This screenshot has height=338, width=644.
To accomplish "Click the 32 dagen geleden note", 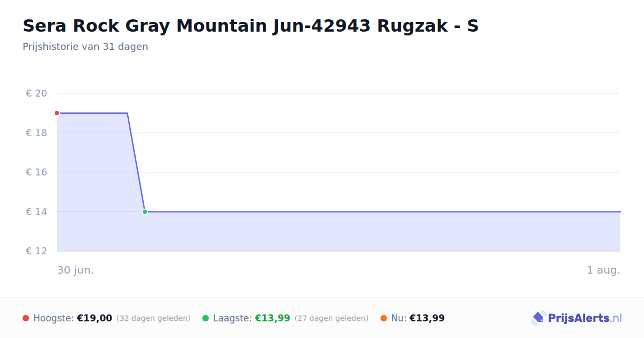I will coord(153,318).
